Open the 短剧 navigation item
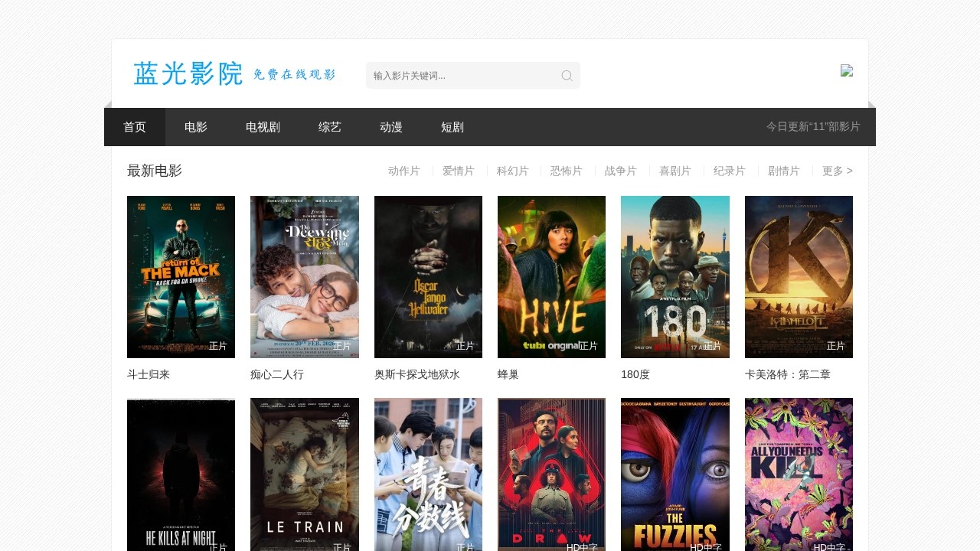This screenshot has height=551, width=980. point(452,127)
